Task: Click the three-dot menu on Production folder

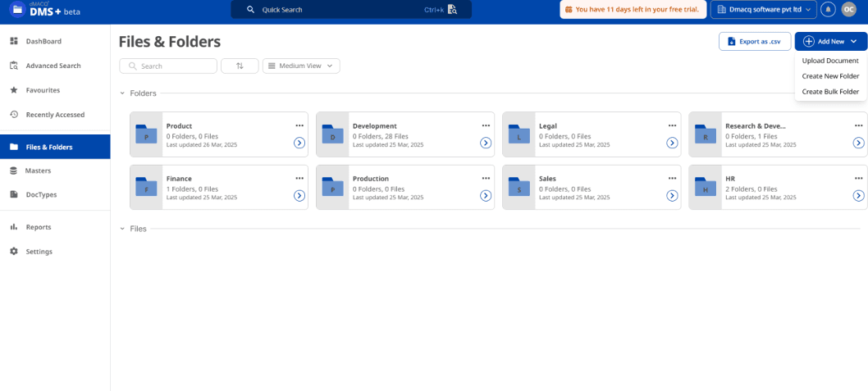Action: coord(486,178)
